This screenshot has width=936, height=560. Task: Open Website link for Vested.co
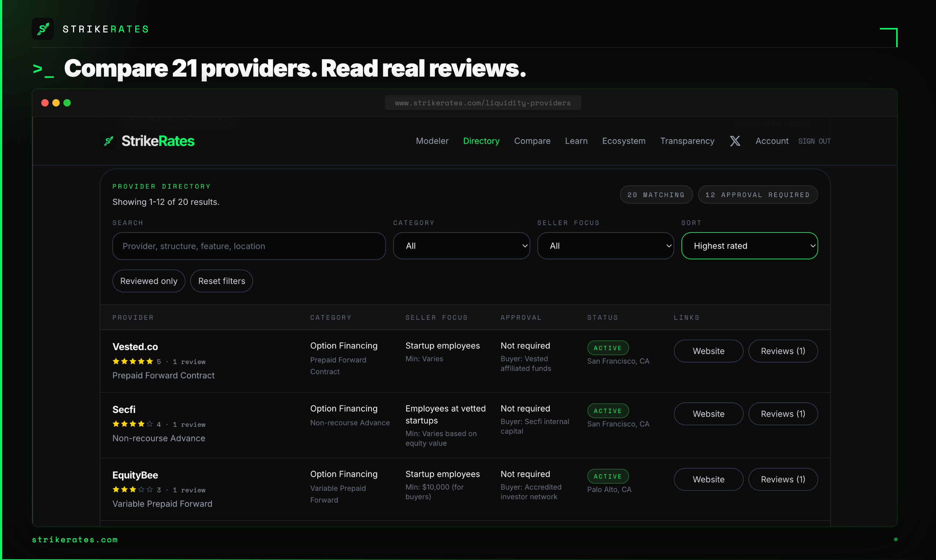click(x=708, y=351)
